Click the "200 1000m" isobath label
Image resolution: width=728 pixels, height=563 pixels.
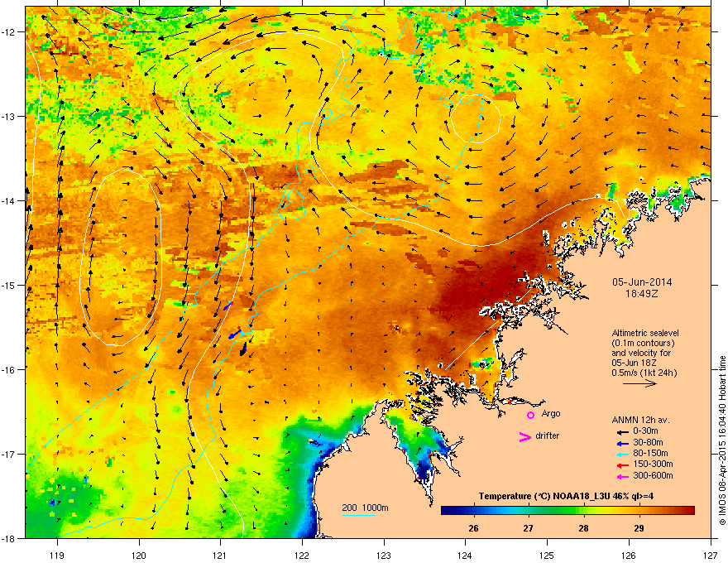tap(365, 508)
